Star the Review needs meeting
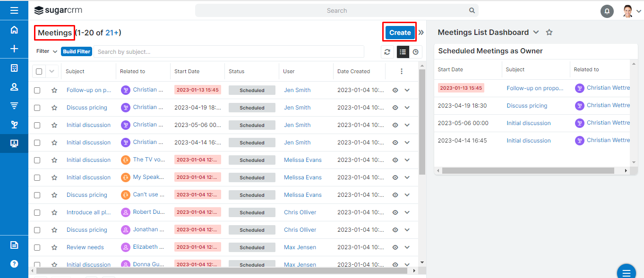Screen dimensions: 644x278 [x=54, y=247]
